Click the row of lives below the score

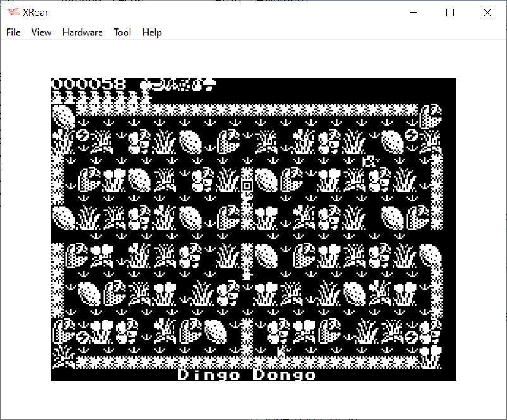coord(101,98)
